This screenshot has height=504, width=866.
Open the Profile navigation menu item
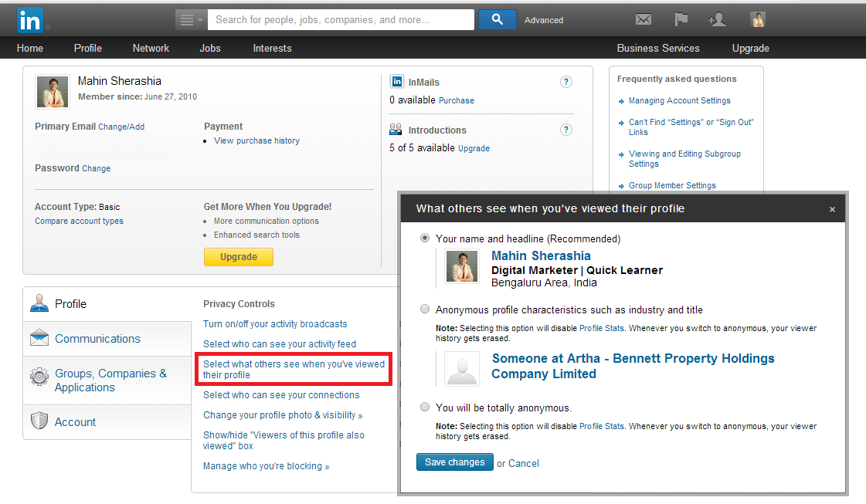pyautogui.click(x=88, y=48)
